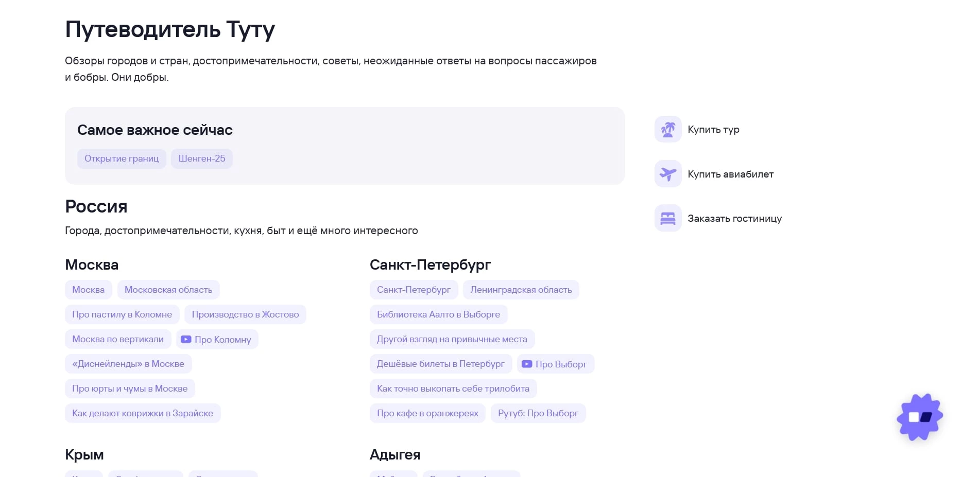Open Москва по вертикали article
Viewport: 980px width, 477px height.
(118, 339)
